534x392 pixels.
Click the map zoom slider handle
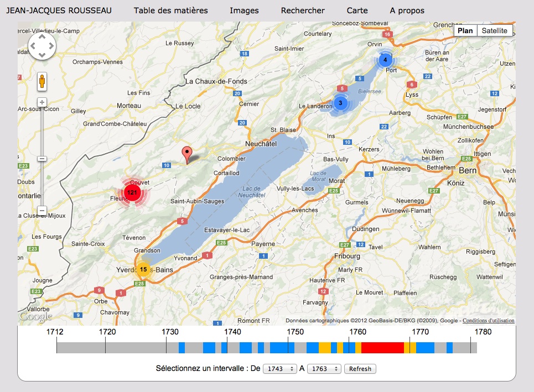coord(42,159)
